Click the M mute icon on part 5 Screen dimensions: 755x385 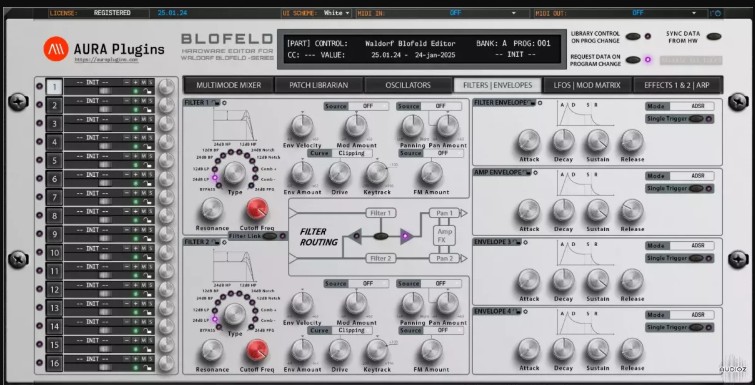tap(143, 156)
